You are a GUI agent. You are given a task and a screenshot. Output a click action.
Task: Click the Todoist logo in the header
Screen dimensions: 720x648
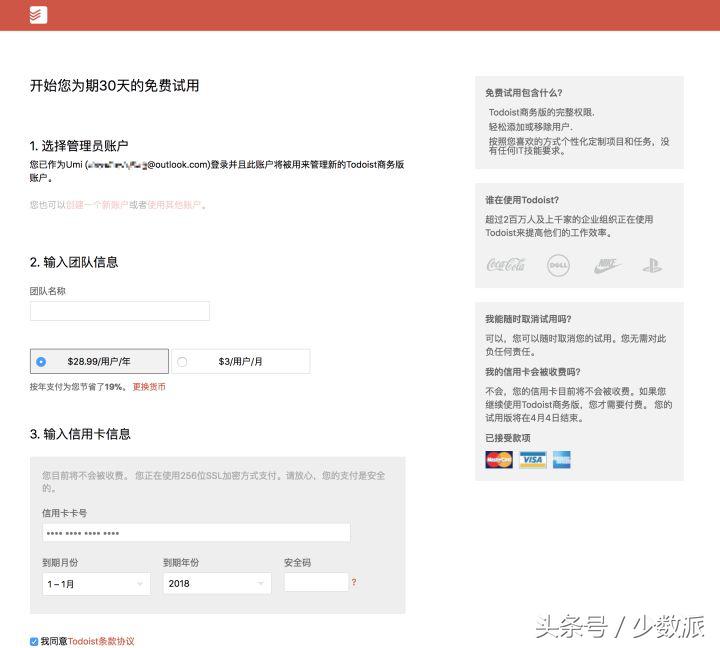point(38,15)
